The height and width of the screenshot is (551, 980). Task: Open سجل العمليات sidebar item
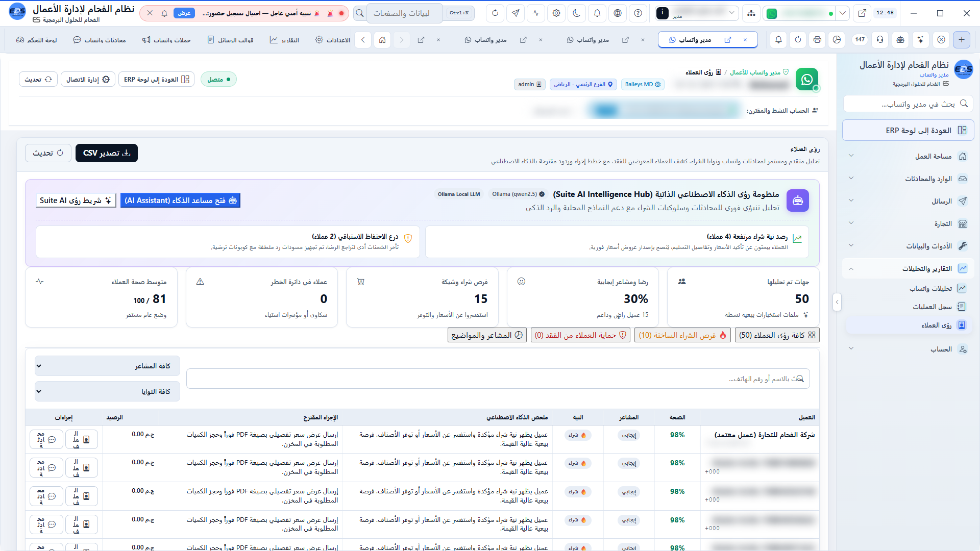click(910, 307)
